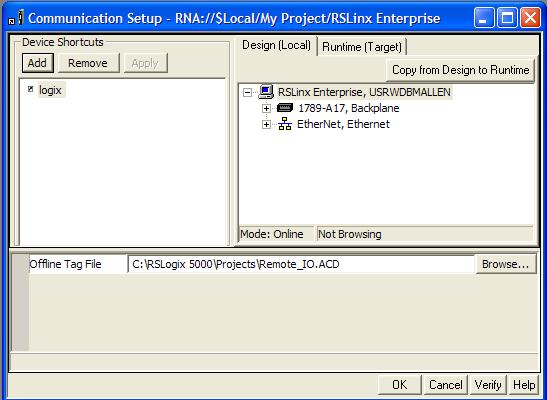The width and height of the screenshot is (547, 400).
Task: Select the 1789-A17, Backplane row
Action: [349, 108]
